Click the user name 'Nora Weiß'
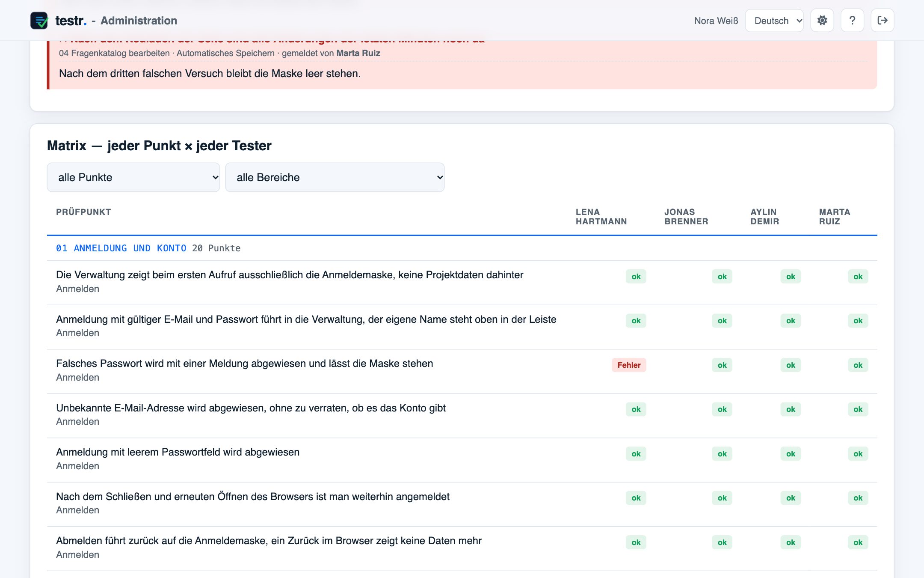 [x=716, y=21]
